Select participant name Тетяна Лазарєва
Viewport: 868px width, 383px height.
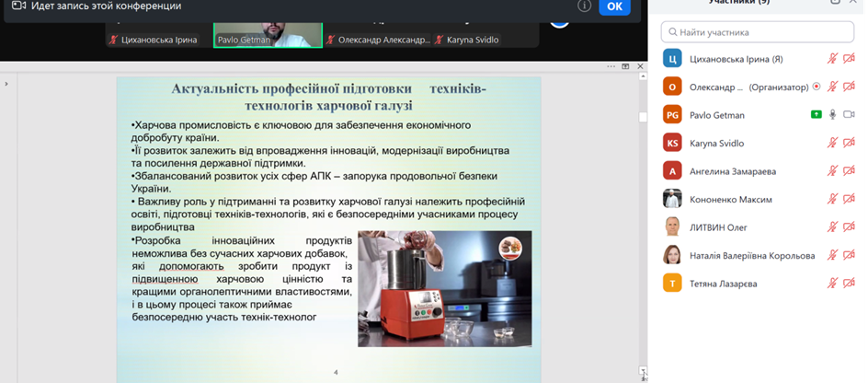[724, 284]
